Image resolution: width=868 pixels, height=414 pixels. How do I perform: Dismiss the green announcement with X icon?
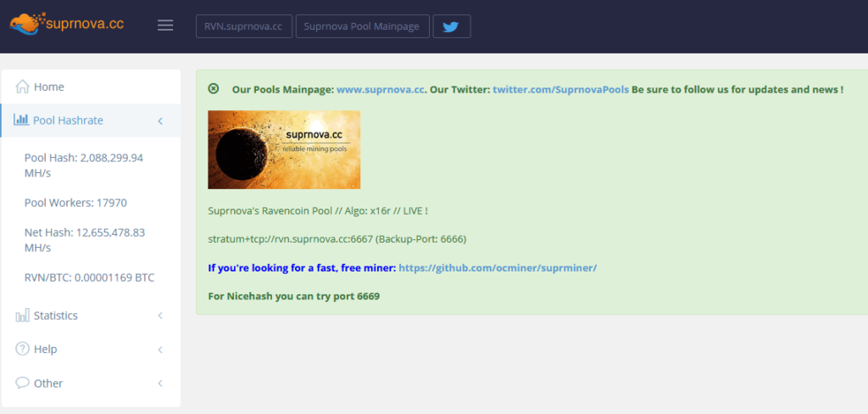pyautogui.click(x=214, y=89)
